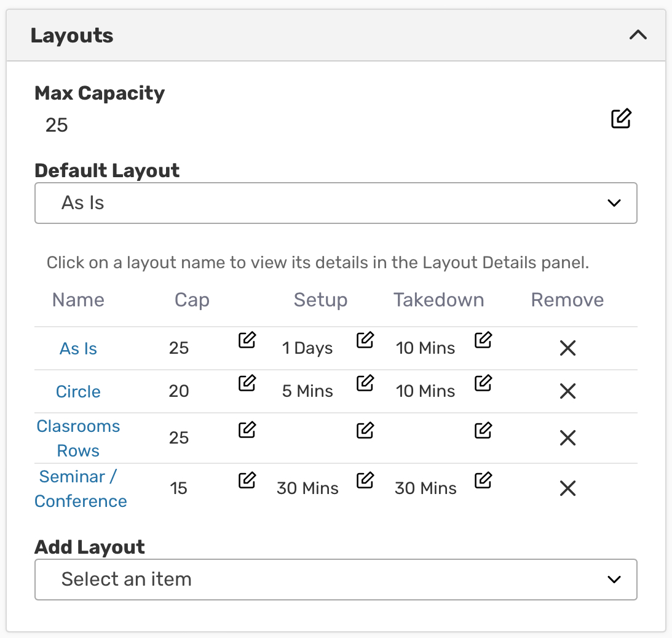Edit setup time for Seminar / Conference layout

click(x=365, y=479)
